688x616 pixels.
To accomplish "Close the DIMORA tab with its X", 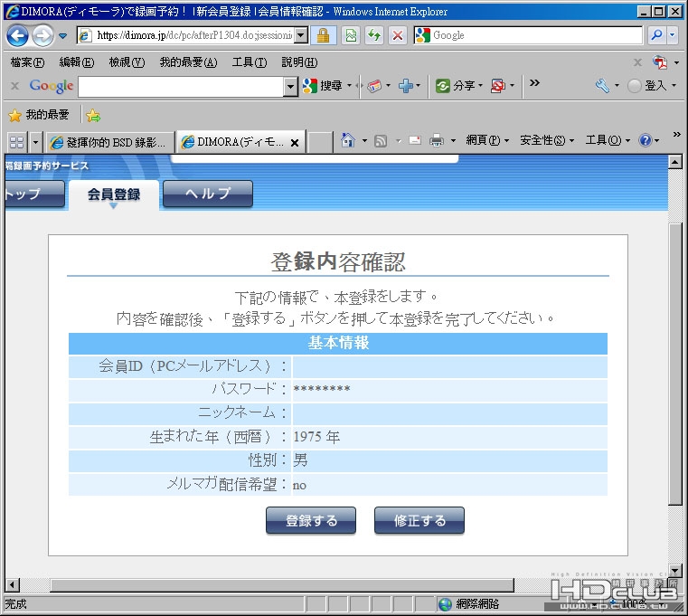I will (x=295, y=143).
